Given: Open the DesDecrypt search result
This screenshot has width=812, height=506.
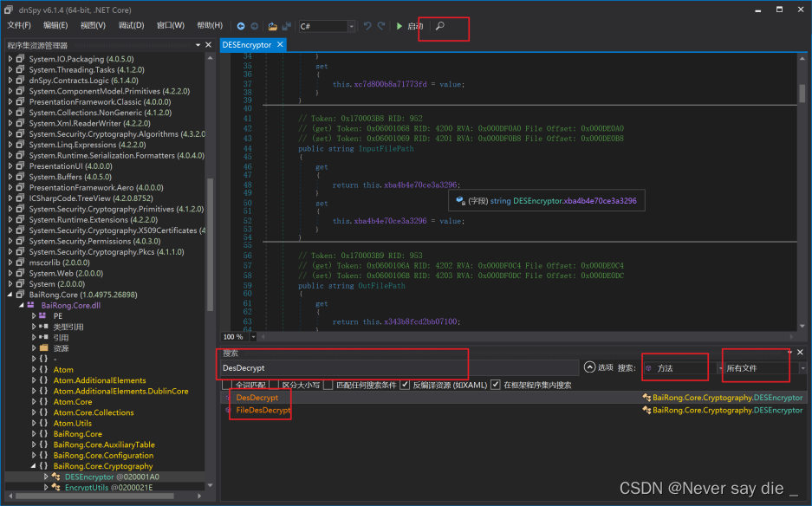Looking at the screenshot, I should pyautogui.click(x=257, y=398).
